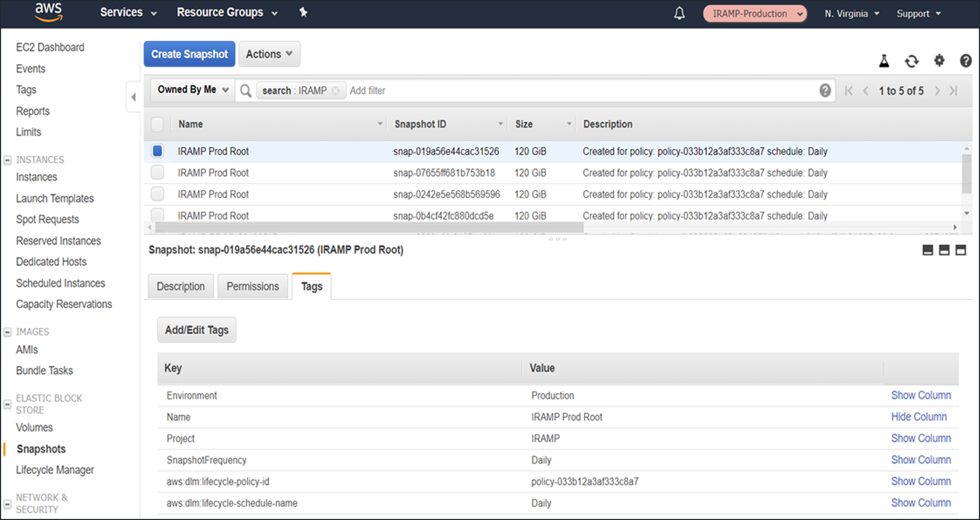Image resolution: width=980 pixels, height=520 pixels.
Task: Click the Create Snapshot button
Action: 189,54
